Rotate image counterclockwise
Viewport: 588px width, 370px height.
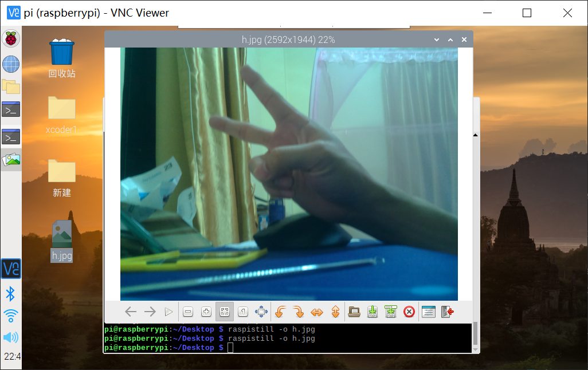tap(280, 312)
